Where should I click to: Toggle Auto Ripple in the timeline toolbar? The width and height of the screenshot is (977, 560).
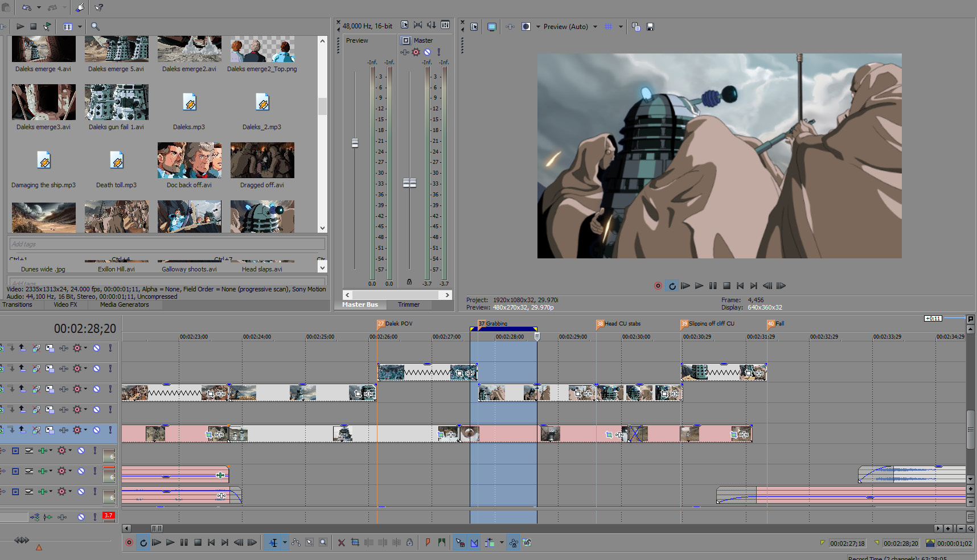pos(490,543)
